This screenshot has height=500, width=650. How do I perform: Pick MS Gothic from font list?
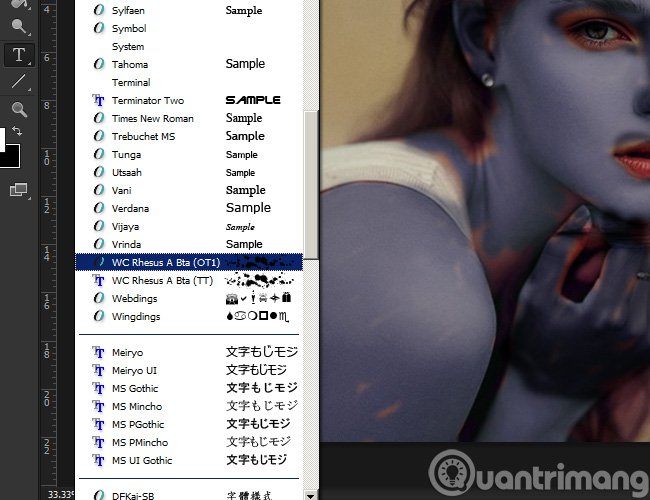[x=189, y=388]
